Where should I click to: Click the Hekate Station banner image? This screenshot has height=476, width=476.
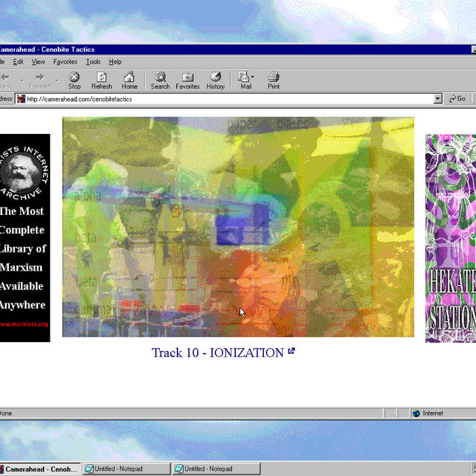[x=450, y=238]
